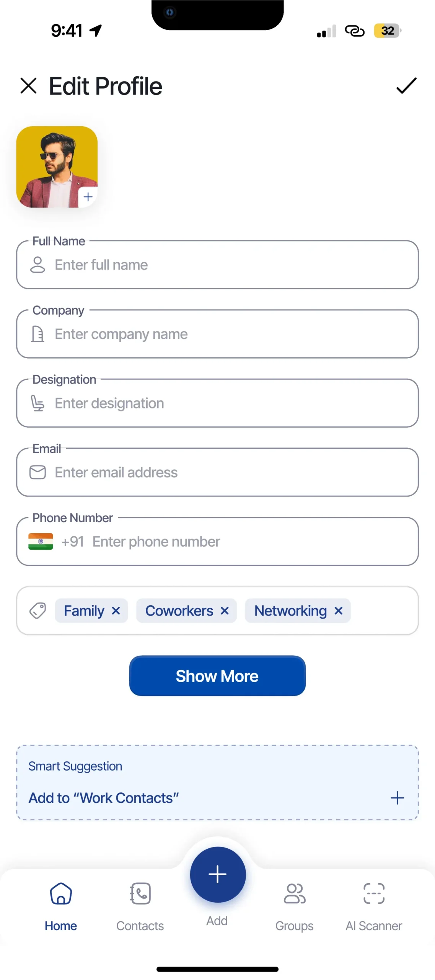The image size is (435, 980).
Task: Switch to the Contacts tab
Action: coord(140,903)
